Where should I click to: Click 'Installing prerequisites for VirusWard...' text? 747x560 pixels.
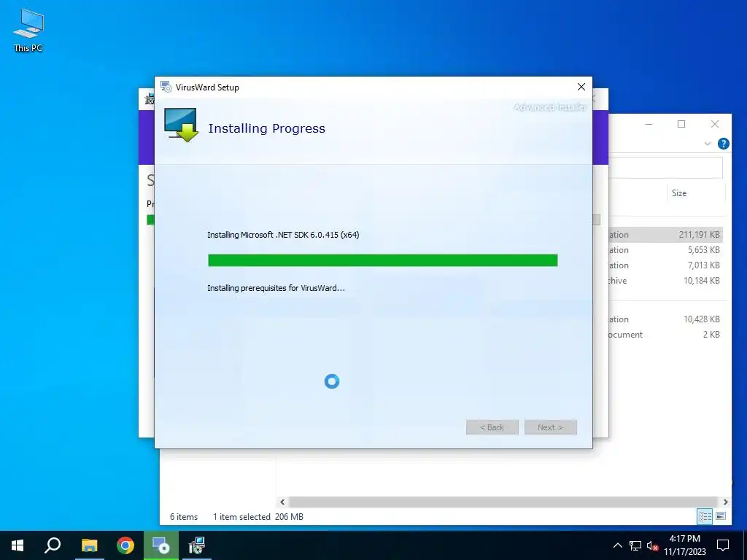point(276,288)
